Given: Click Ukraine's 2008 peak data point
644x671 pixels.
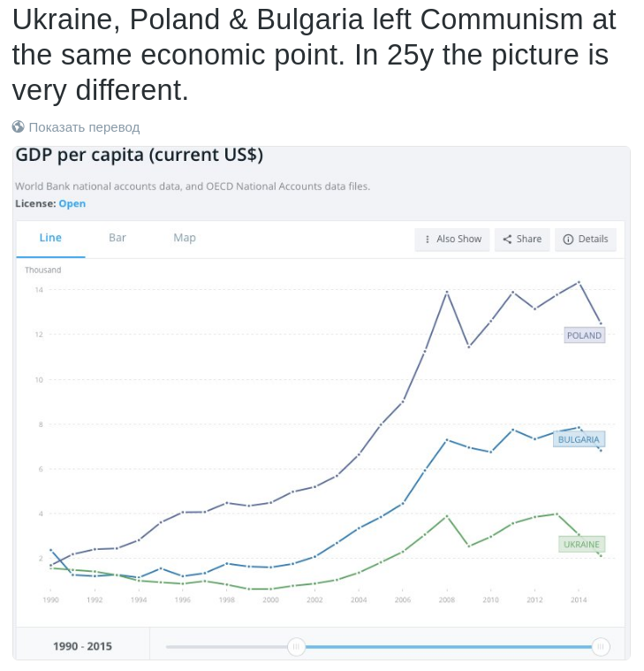Looking at the screenshot, I should pos(447,515).
